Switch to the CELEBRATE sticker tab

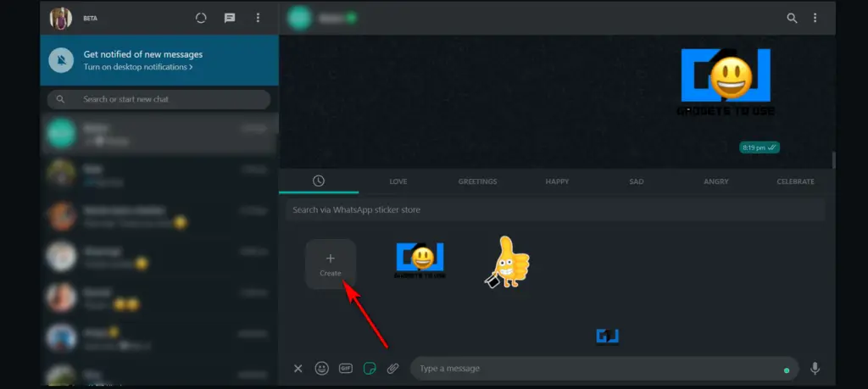(x=795, y=181)
